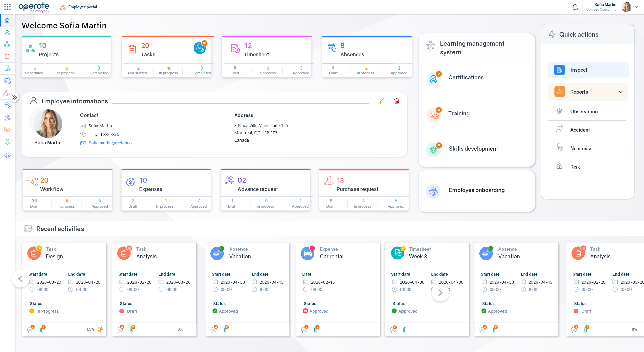Click the Sofia.martin@metam.ca email link
This screenshot has width=644, height=352.
point(111,143)
